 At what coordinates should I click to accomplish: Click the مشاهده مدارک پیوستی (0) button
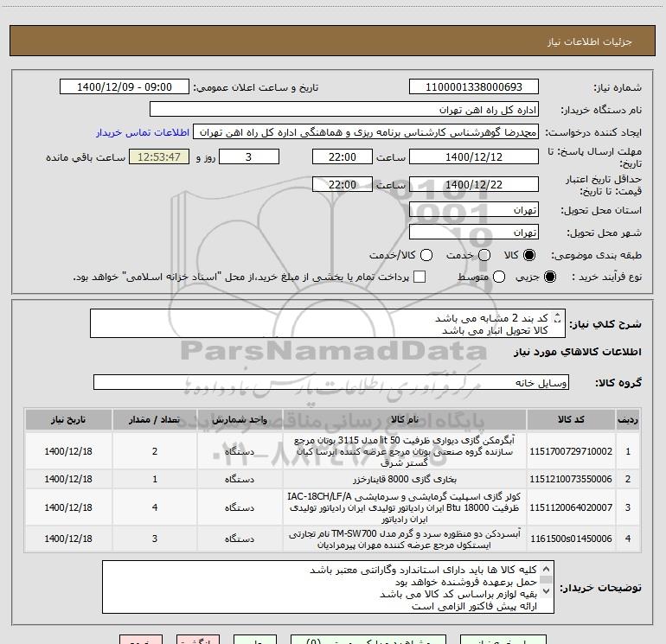tap(368, 640)
